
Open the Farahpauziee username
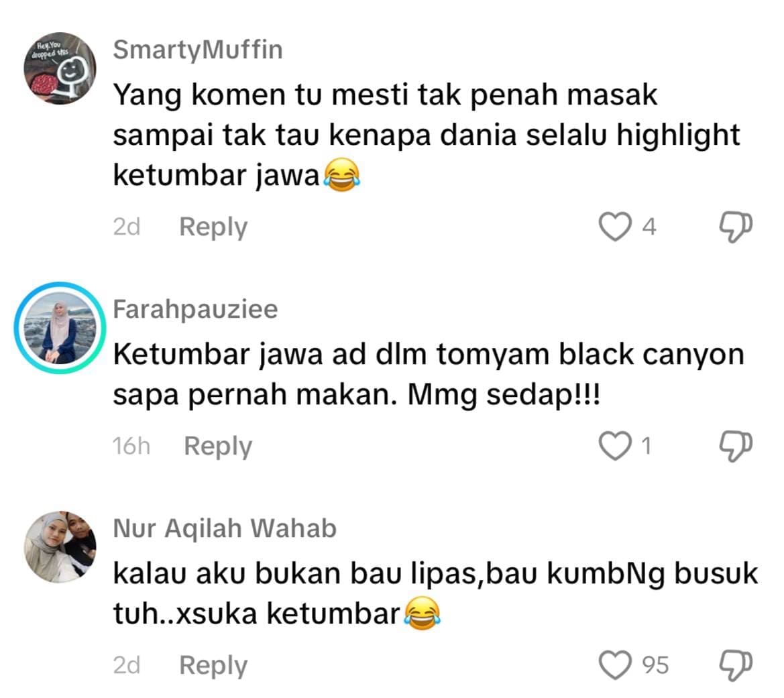(196, 309)
